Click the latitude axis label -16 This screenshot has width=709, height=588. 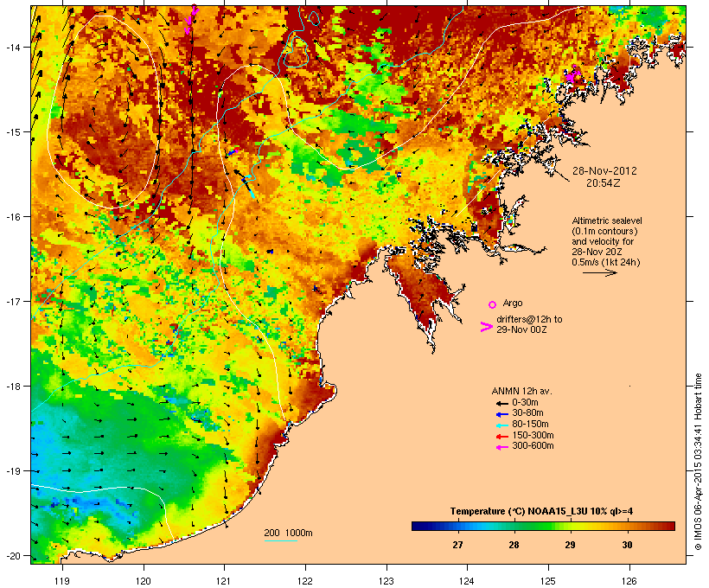coord(13,217)
